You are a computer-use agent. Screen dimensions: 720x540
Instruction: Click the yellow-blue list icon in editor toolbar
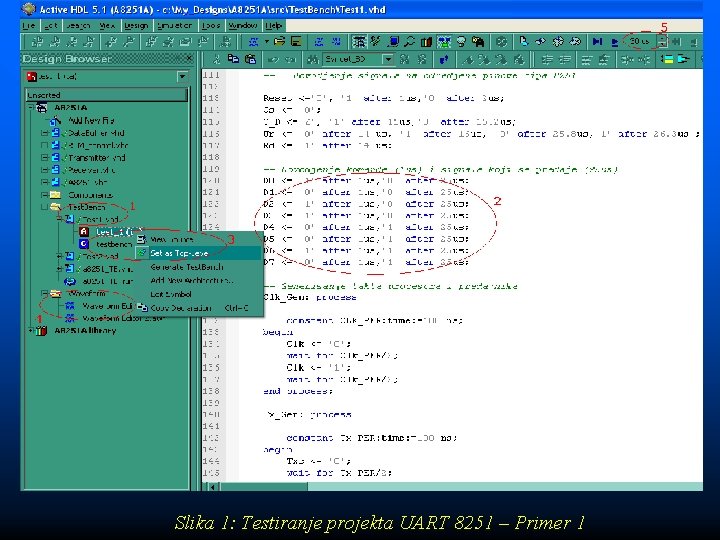point(666,59)
